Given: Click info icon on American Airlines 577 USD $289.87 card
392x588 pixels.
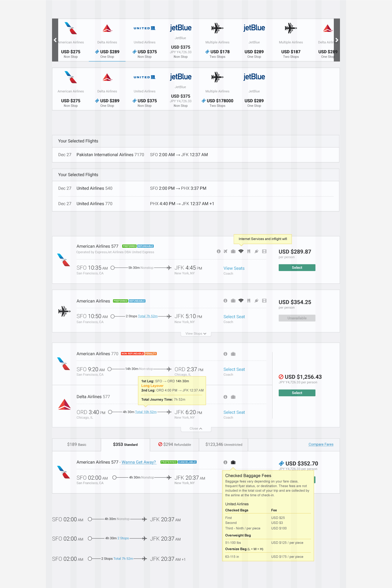Looking at the screenshot, I should coord(219,251).
